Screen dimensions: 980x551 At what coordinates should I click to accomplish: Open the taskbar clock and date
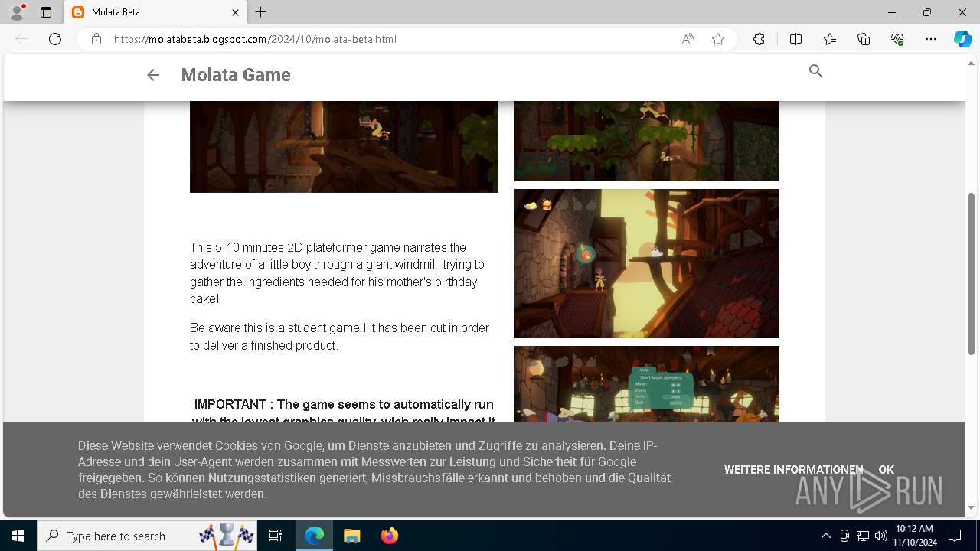(x=914, y=536)
